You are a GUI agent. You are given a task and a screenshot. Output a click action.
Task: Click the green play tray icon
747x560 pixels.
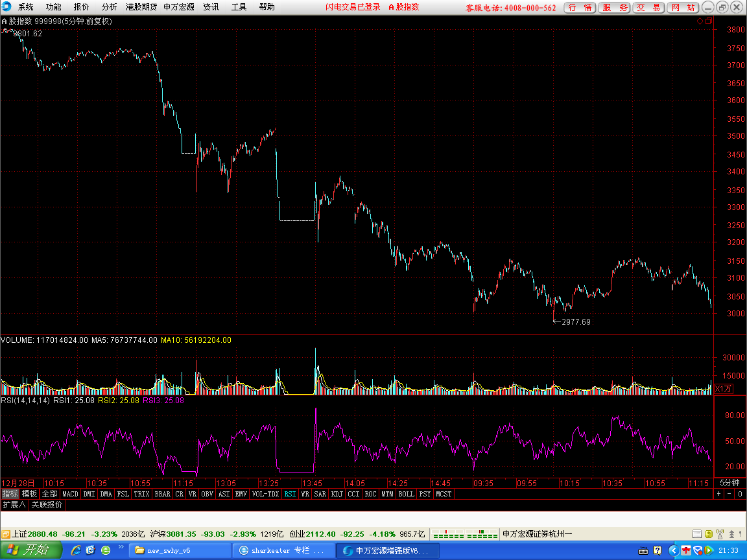click(x=709, y=550)
